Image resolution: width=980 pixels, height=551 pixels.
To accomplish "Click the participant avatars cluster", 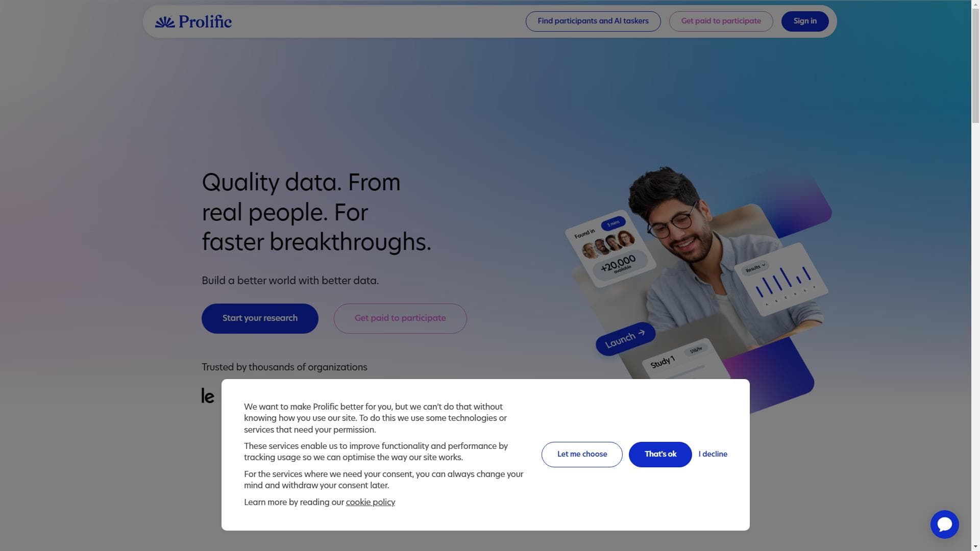I will pos(608,244).
